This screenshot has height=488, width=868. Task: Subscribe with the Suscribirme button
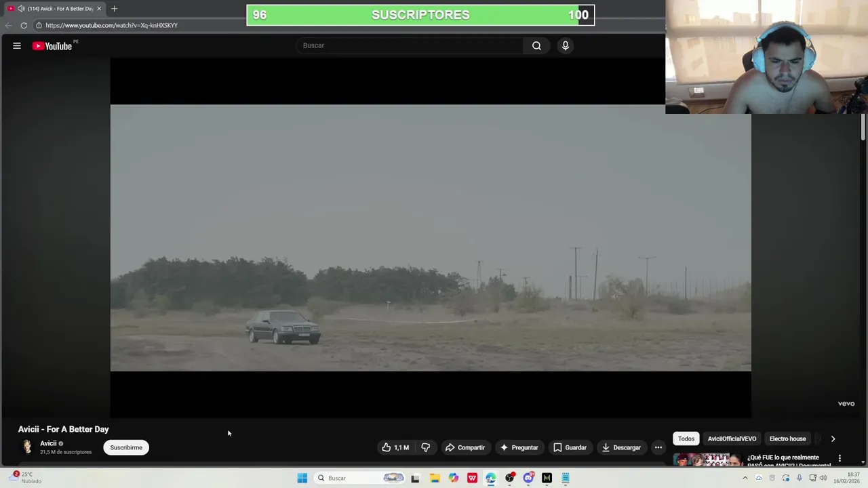tap(126, 447)
